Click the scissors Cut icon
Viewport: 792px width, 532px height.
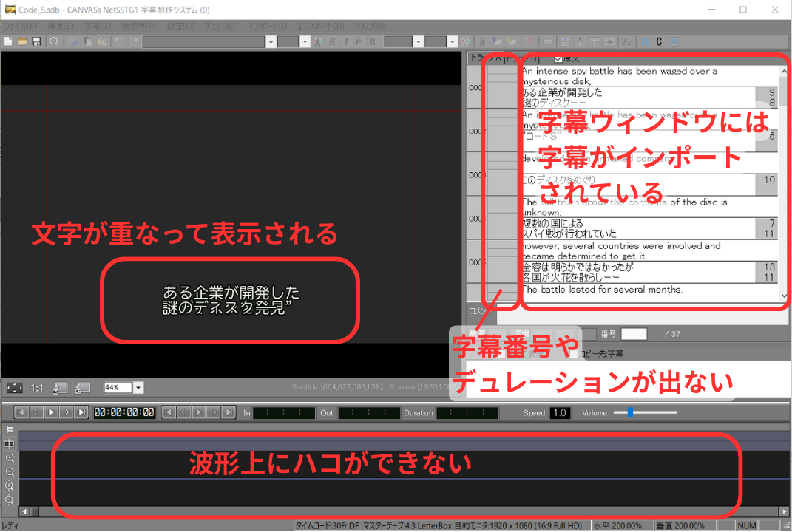pos(73,41)
